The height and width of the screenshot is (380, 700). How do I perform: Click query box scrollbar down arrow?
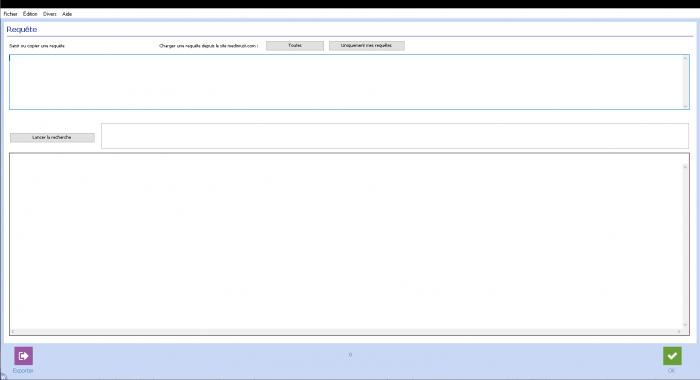[685, 106]
